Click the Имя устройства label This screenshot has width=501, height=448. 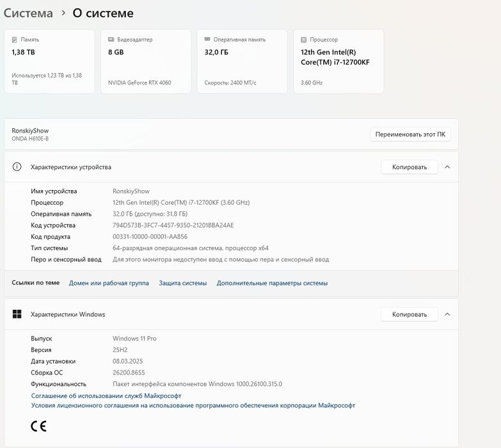click(x=54, y=191)
